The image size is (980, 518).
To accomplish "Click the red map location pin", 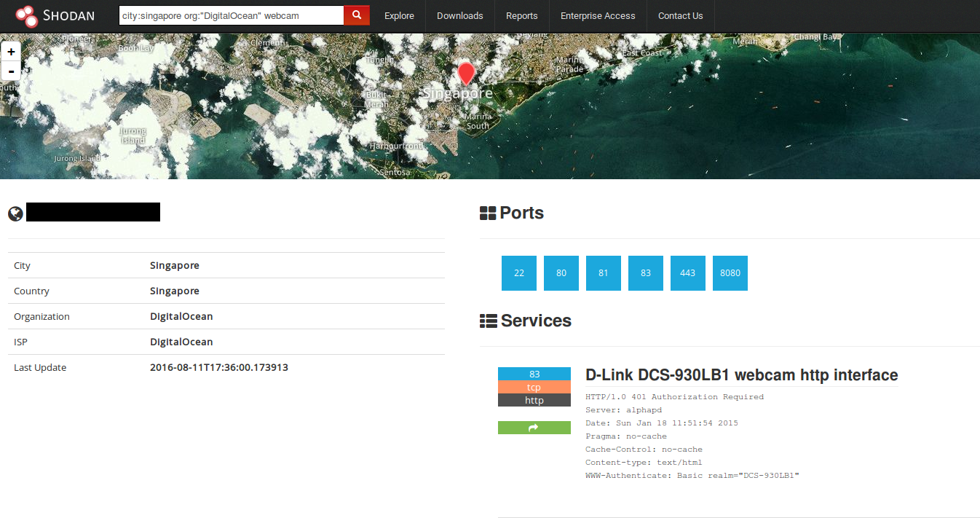I will tap(466, 74).
